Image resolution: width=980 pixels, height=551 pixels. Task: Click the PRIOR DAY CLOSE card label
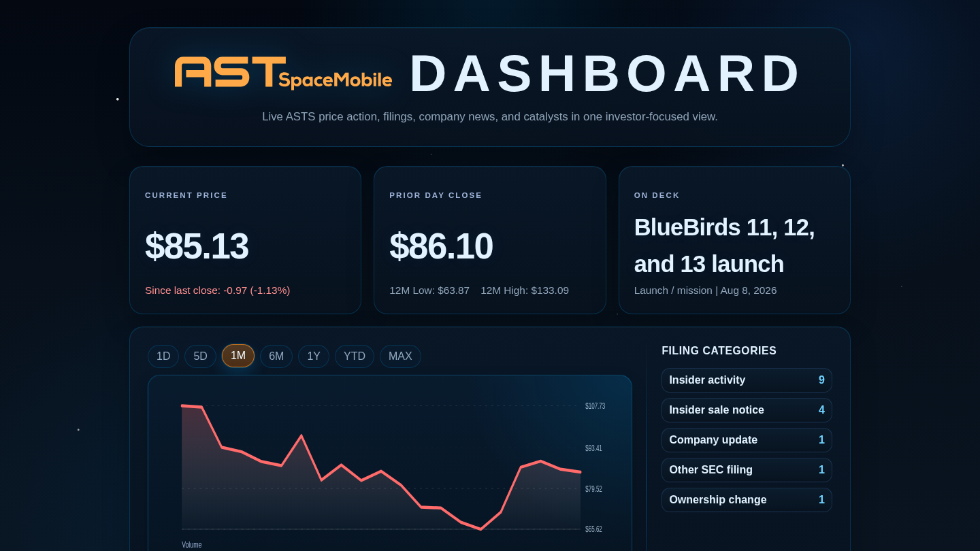tap(436, 195)
